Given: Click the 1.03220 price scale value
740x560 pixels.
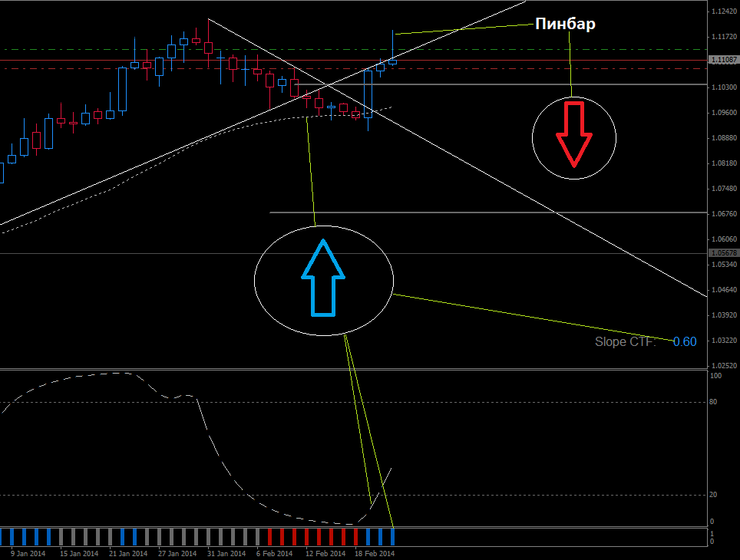Looking at the screenshot, I should (x=724, y=341).
